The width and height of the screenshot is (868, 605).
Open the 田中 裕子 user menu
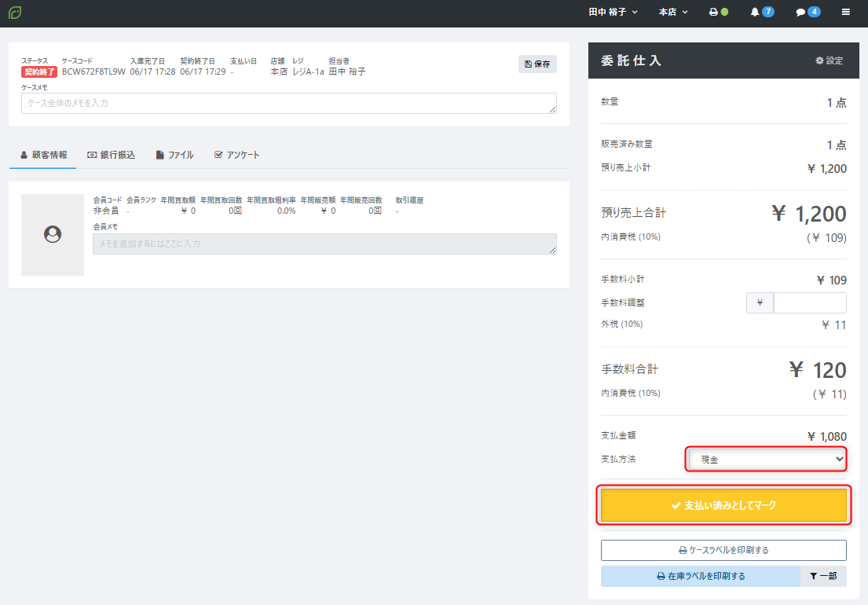coord(613,12)
